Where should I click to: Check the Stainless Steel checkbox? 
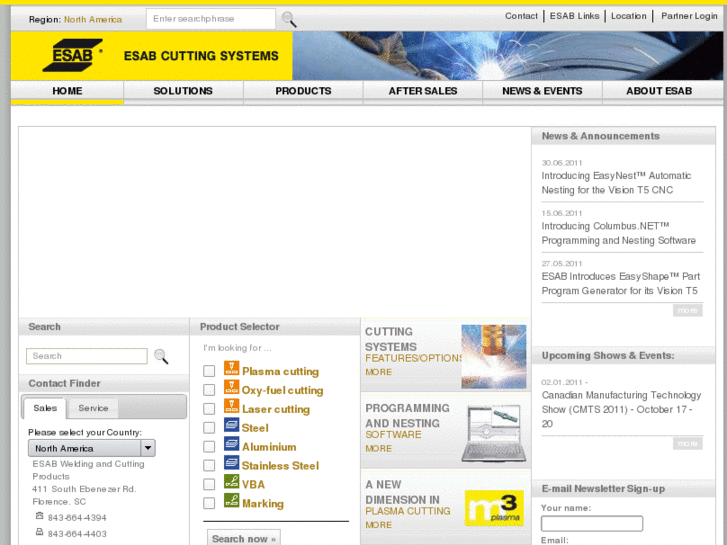pos(209,465)
